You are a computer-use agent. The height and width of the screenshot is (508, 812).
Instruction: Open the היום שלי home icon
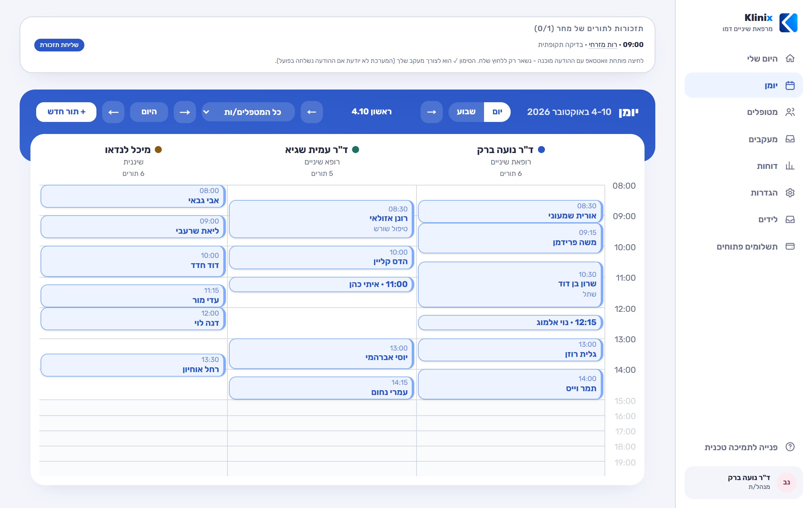click(x=790, y=58)
